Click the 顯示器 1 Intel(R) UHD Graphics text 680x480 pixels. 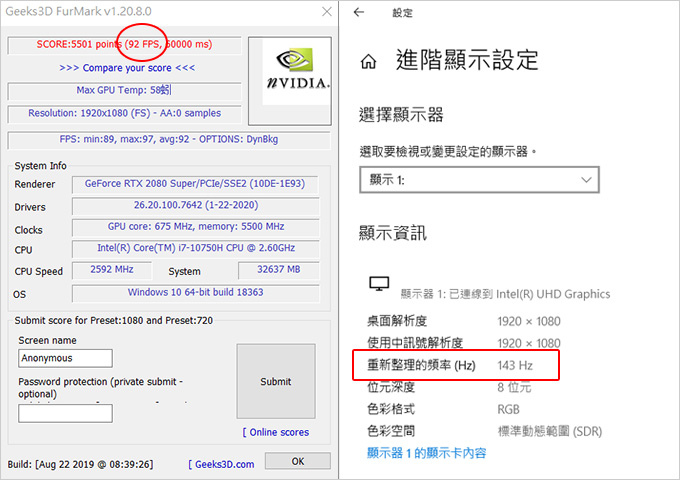(x=505, y=294)
